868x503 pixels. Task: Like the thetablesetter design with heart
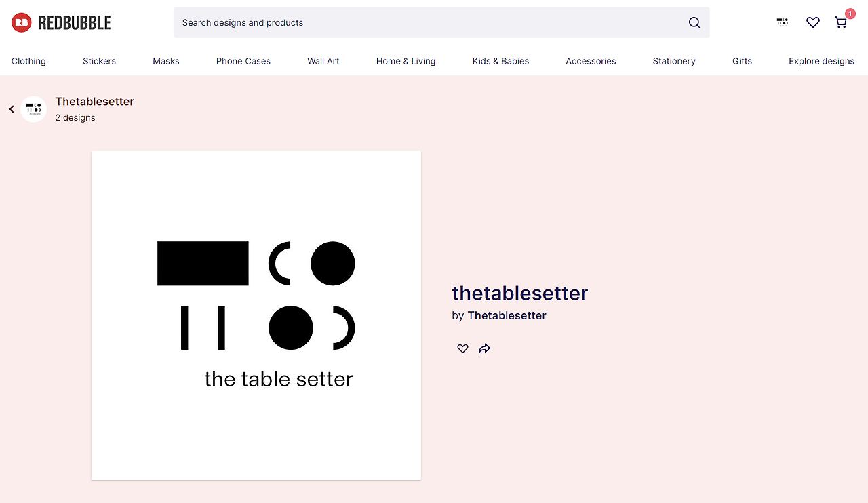[x=462, y=348]
